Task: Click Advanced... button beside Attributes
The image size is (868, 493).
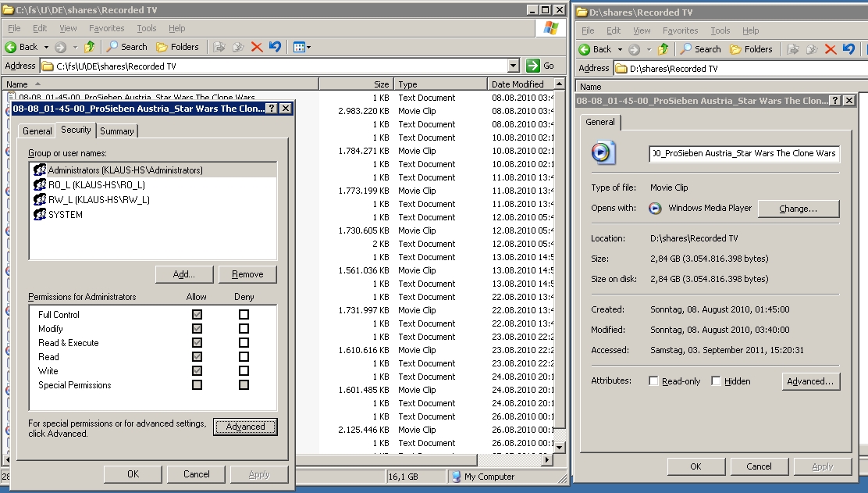Action: pos(810,381)
